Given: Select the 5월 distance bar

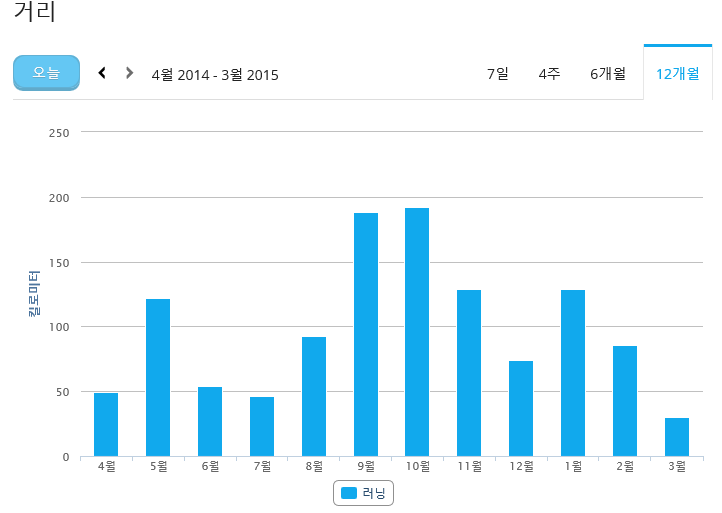Looking at the screenshot, I should (158, 377).
